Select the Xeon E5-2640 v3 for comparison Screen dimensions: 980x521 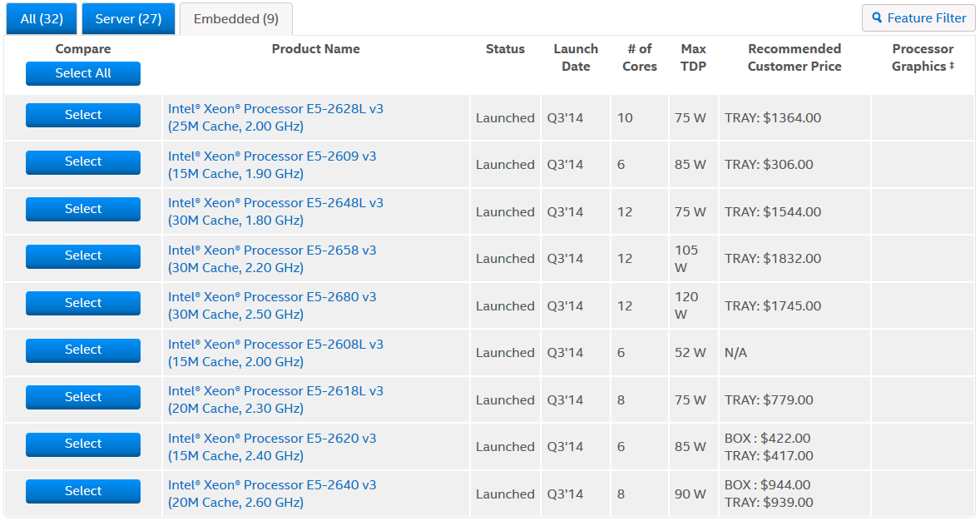click(83, 491)
